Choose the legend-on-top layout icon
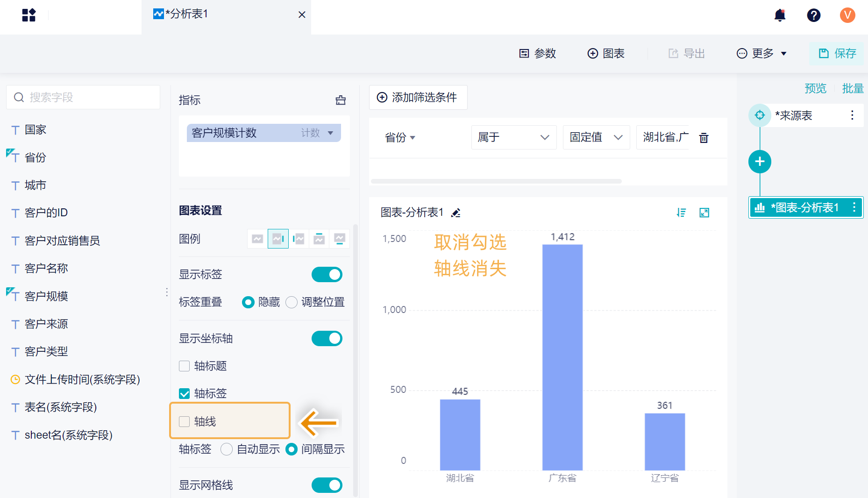 (319, 239)
